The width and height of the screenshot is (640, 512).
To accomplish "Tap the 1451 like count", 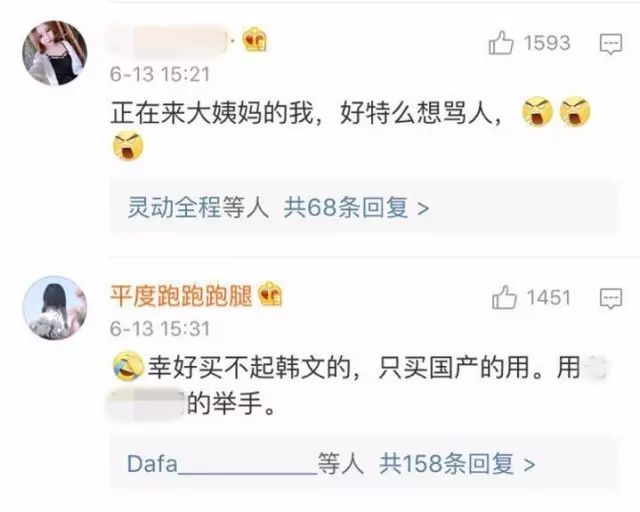I will point(549,297).
